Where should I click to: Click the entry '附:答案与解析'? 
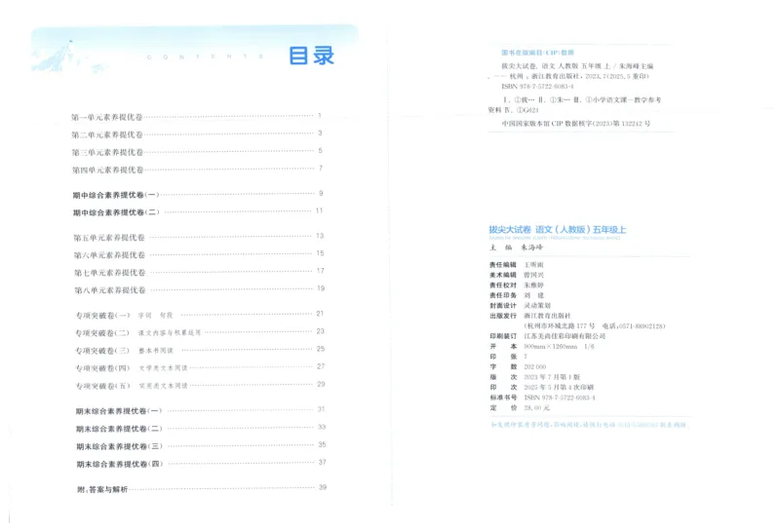[102, 490]
